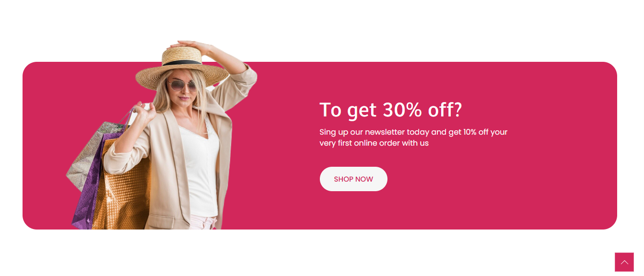Click the woman's sunglasses
This screenshot has height=276, width=644.
click(x=182, y=85)
